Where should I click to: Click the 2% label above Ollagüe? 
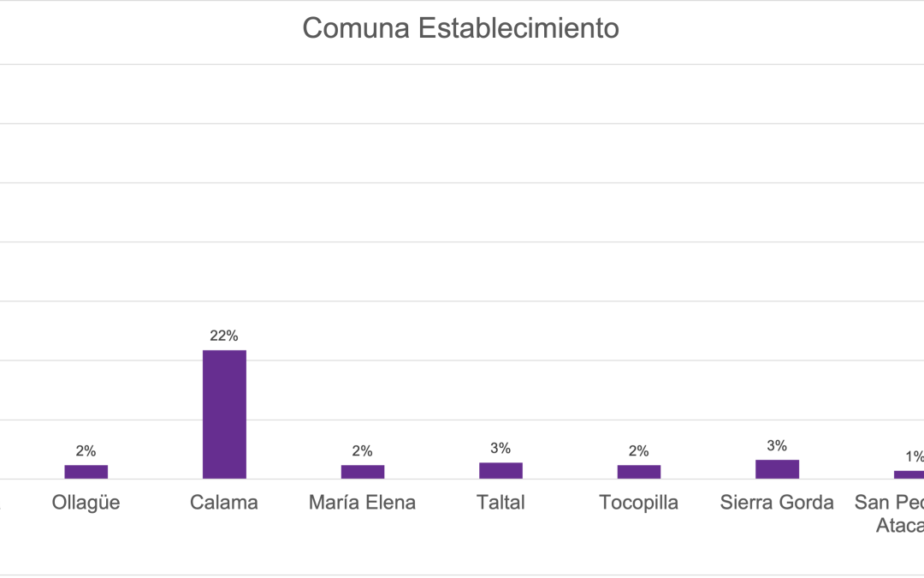[86, 450]
